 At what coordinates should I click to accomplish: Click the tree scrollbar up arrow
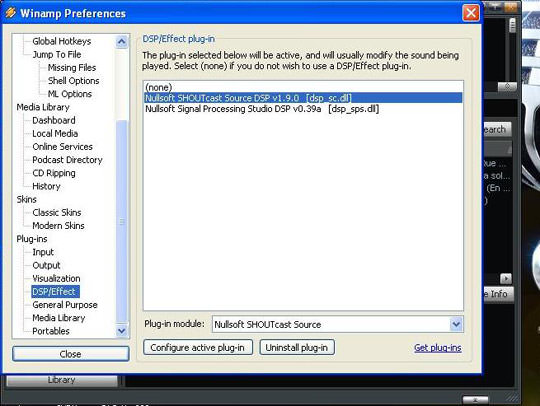[x=121, y=42]
